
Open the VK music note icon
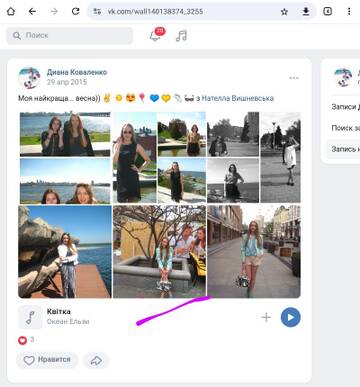(181, 35)
